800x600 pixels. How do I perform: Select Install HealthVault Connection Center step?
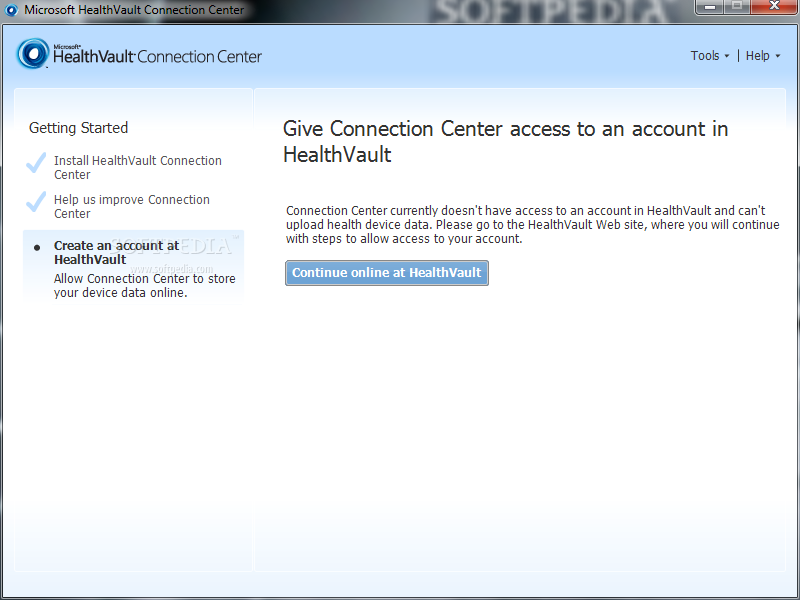tap(138, 167)
